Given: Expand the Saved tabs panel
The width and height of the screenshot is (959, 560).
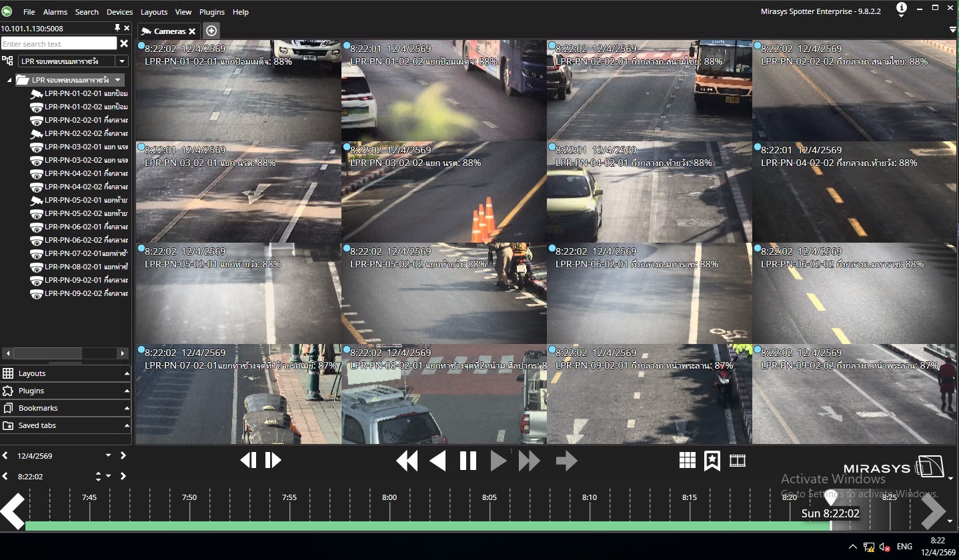Looking at the screenshot, I should coord(65,425).
